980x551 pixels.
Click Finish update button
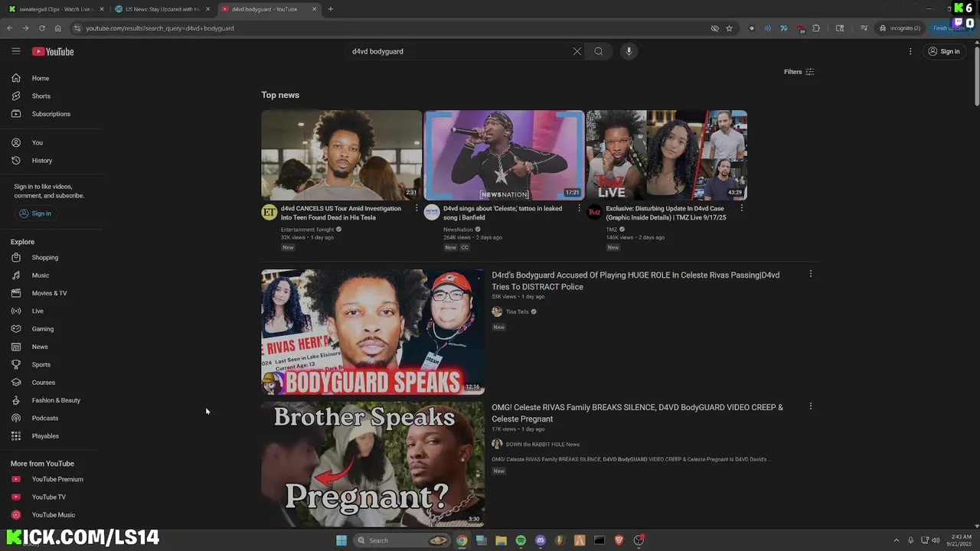tap(952, 28)
